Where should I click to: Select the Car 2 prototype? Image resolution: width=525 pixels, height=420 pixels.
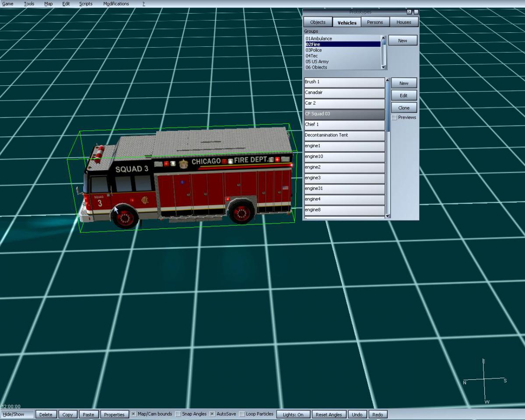point(344,104)
